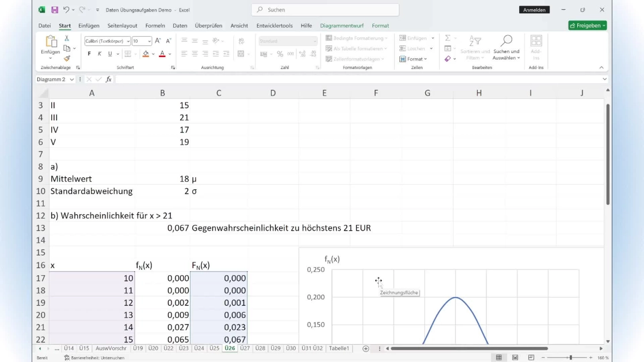Screen dimensions: 644x362
Task: Click into the formula bar input
Action: 357,79
